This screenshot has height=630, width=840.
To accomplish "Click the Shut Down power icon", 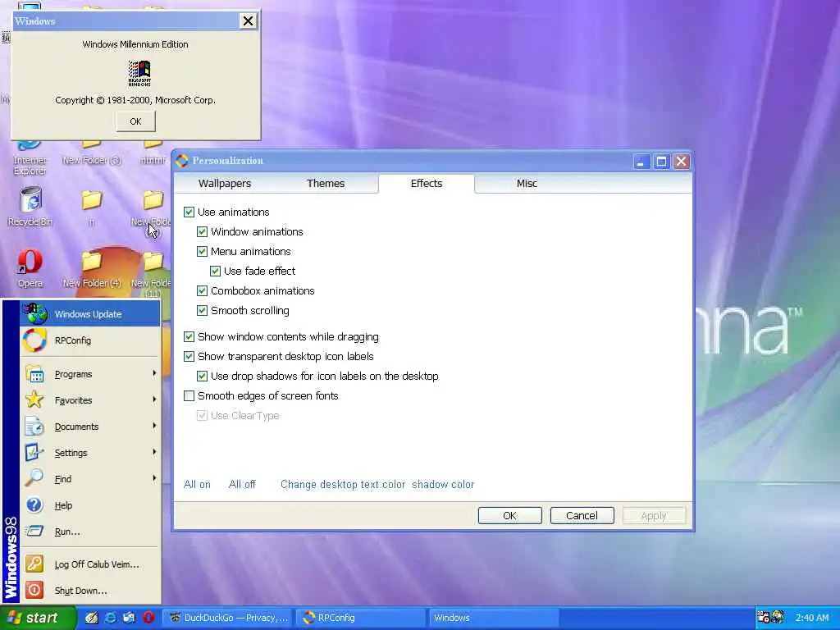I will pyautogui.click(x=34, y=590).
